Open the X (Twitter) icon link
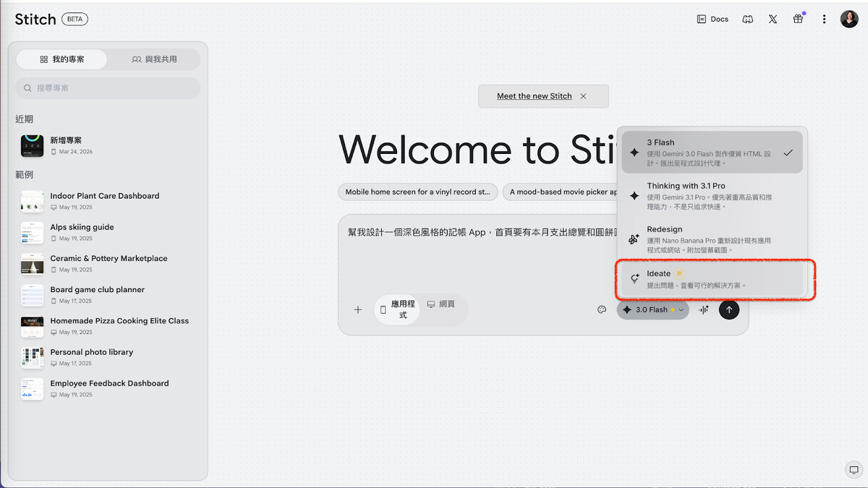 click(773, 20)
